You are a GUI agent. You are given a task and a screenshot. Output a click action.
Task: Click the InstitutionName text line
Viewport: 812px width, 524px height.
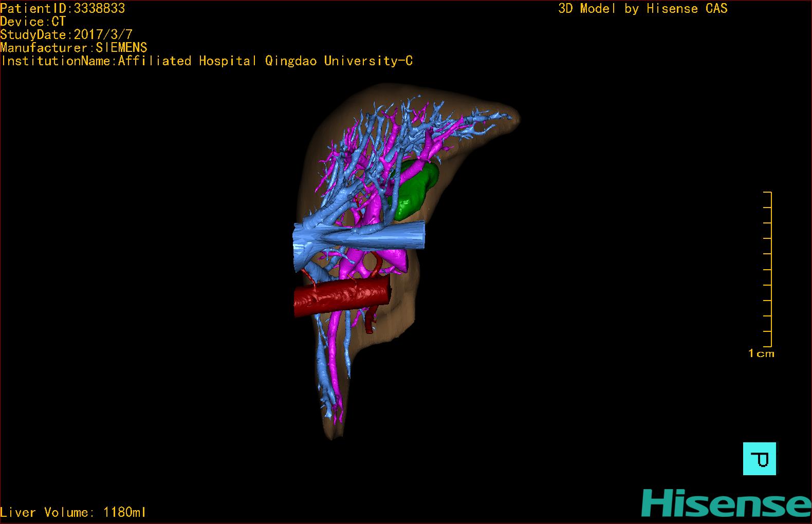(207, 61)
